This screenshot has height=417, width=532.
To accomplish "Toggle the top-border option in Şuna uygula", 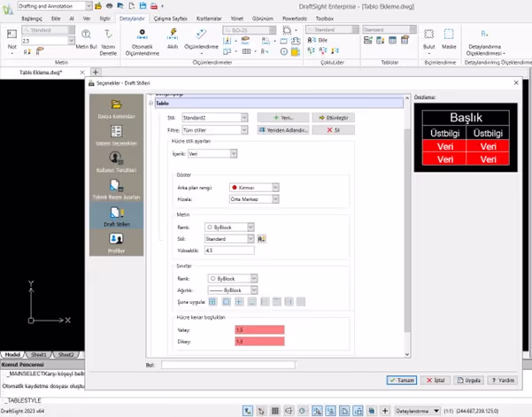I will (277, 301).
